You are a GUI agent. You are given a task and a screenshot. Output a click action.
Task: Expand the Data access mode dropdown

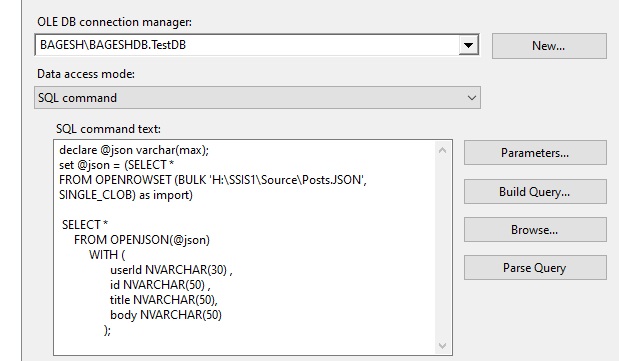471,98
